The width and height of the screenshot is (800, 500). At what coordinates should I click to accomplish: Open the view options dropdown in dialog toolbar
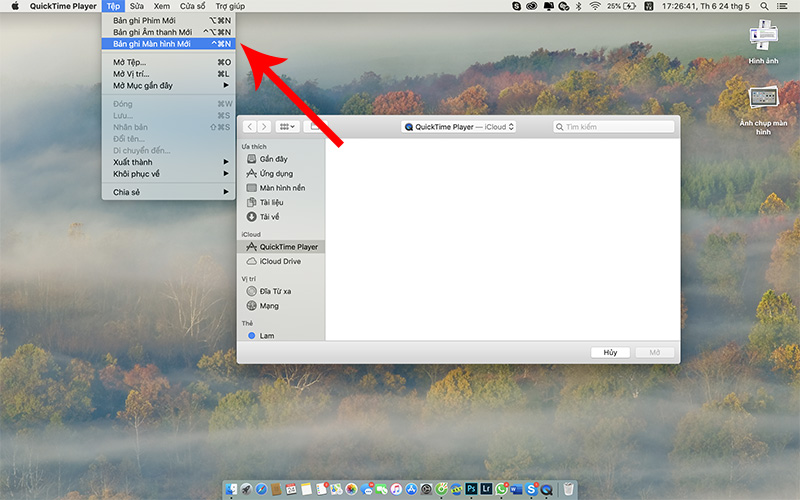pyautogui.click(x=288, y=127)
